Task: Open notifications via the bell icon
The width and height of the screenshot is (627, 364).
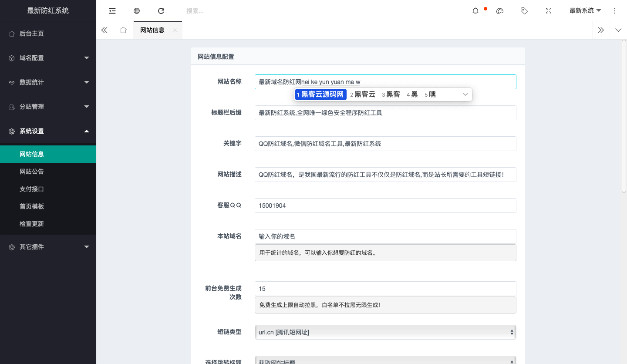Action: (x=475, y=11)
